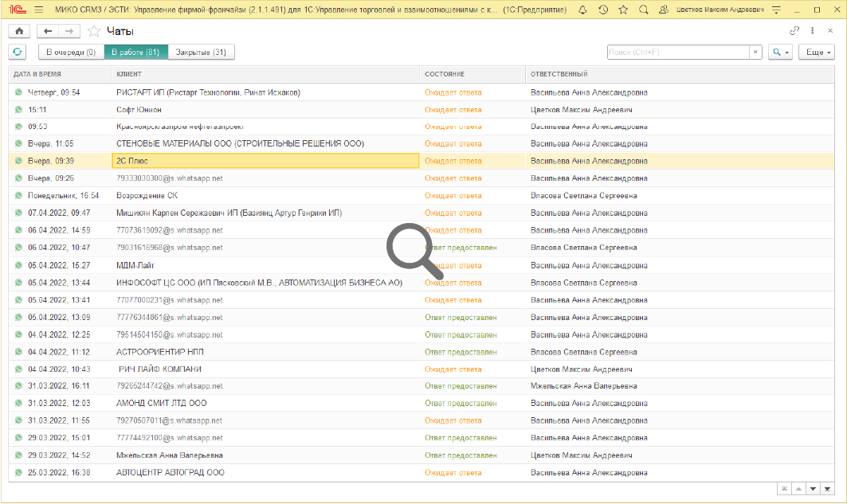Image resolution: width=847 pixels, height=504 pixels.
Task: Select client АВТОЦЕНТР АВТОГРАД ООО
Action: pos(265,472)
